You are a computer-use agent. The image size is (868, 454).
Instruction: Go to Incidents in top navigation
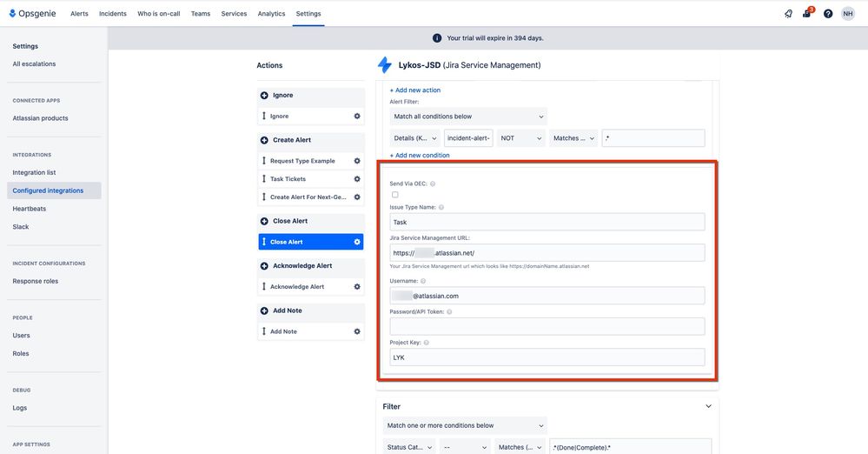coord(113,14)
